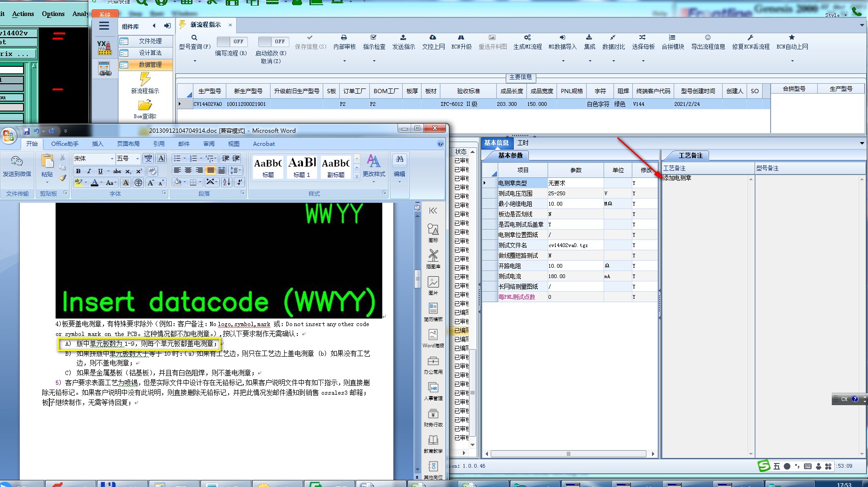The width and height of the screenshot is (868, 487).
Task: Toggle subscript in Word
Action: click(x=128, y=171)
